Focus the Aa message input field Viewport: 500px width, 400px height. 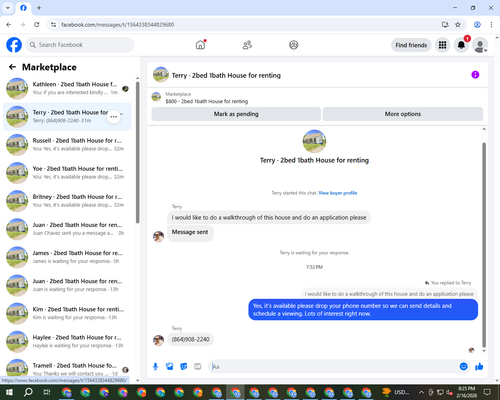point(333,367)
